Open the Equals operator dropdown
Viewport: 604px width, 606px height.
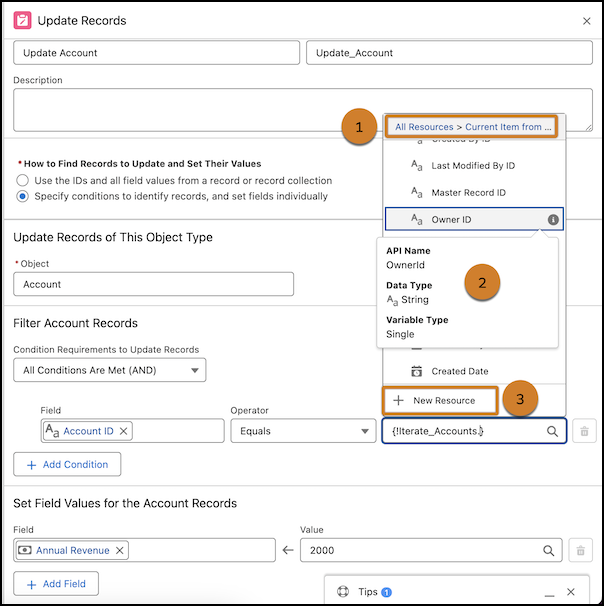[x=302, y=431]
